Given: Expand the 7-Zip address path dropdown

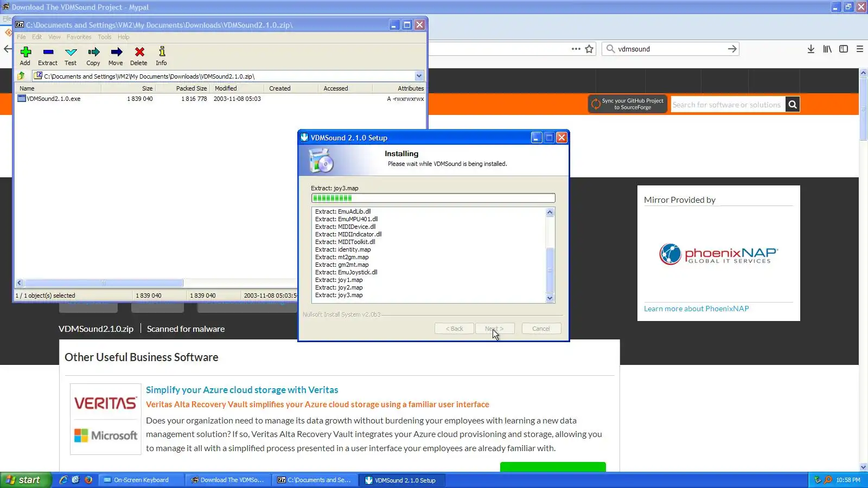Looking at the screenshot, I should (x=419, y=76).
